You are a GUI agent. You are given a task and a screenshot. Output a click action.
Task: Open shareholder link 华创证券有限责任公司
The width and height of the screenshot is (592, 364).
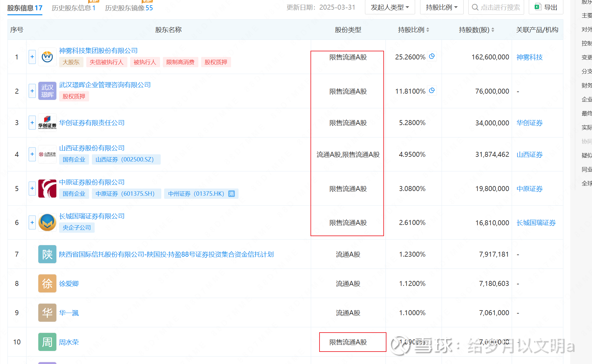tap(92, 123)
